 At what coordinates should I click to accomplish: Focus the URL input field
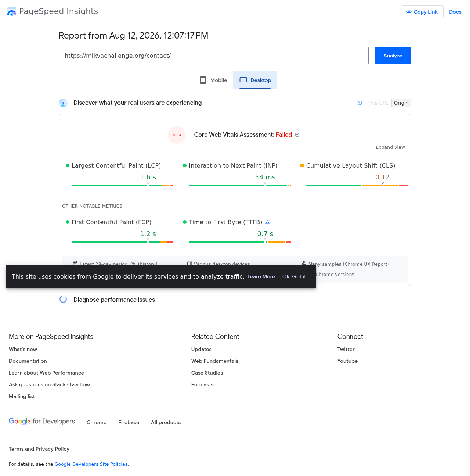214,56
